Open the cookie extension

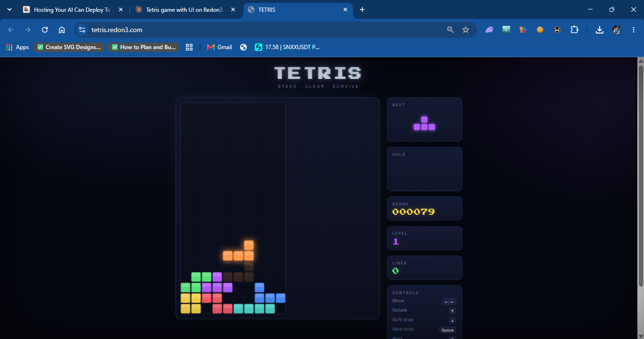(x=540, y=30)
